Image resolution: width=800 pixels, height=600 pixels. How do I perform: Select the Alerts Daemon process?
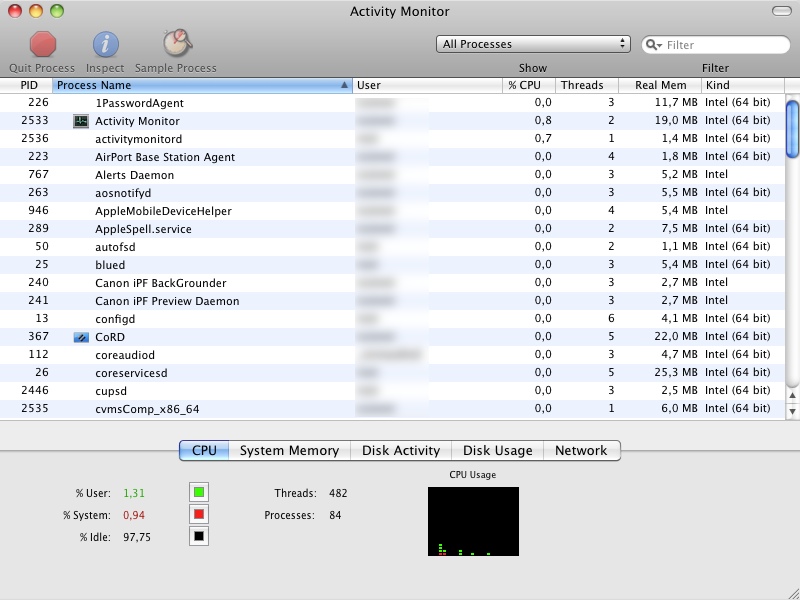tap(392, 175)
